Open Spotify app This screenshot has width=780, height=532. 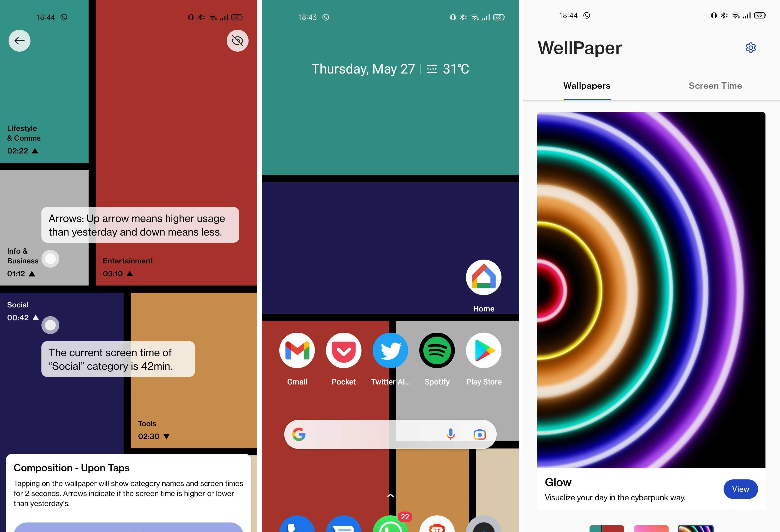[x=437, y=350]
